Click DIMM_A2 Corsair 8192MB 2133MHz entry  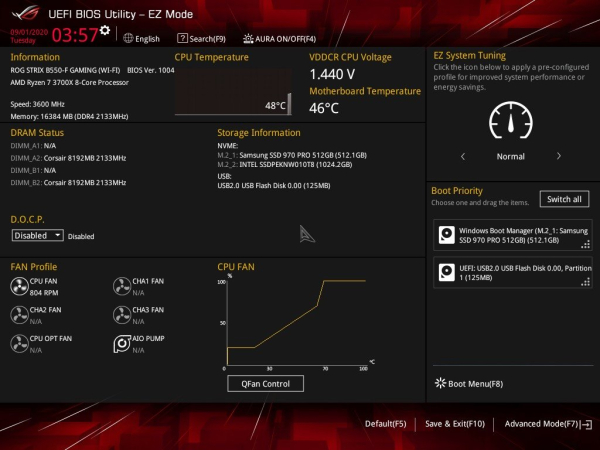click(68, 158)
